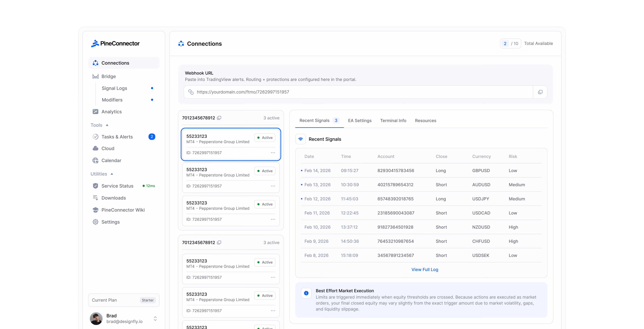Select the NZDUSD signal row
This screenshot has width=644, height=329.
tap(421, 227)
